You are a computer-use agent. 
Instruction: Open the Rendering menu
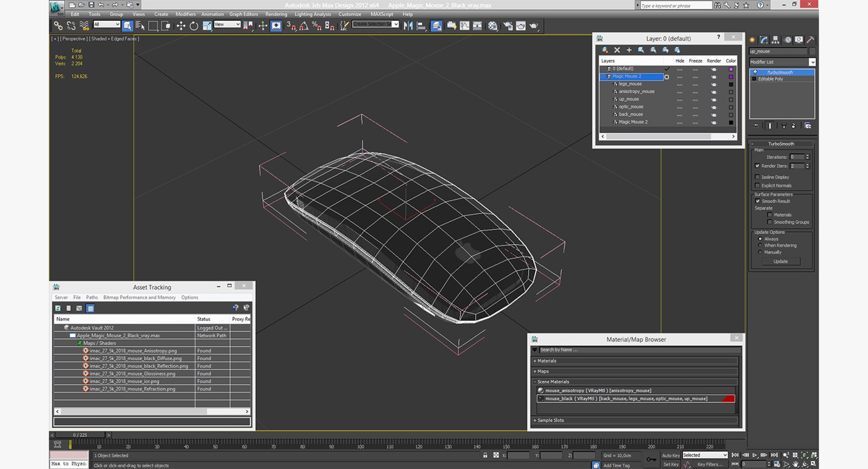click(276, 14)
